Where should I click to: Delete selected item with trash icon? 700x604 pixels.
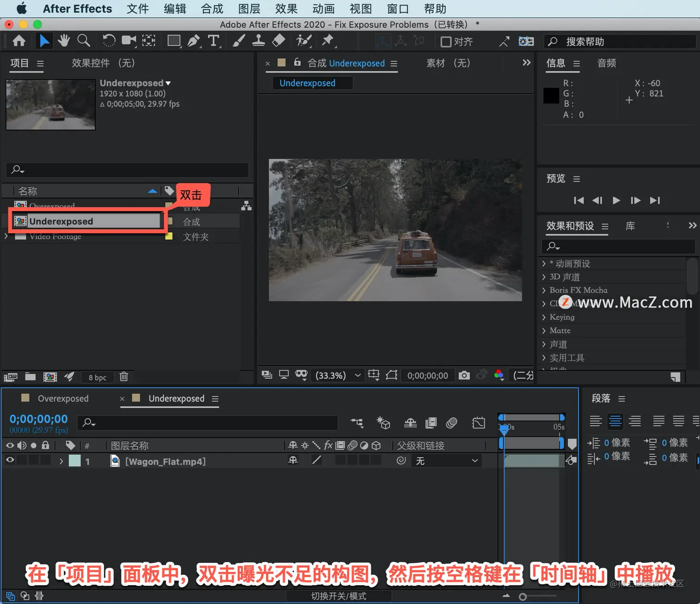click(124, 377)
